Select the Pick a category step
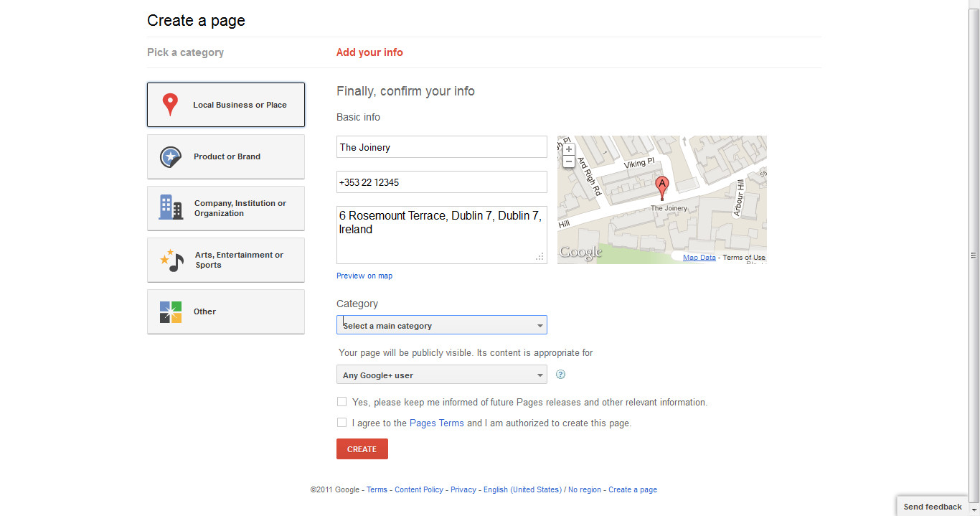 click(x=185, y=52)
